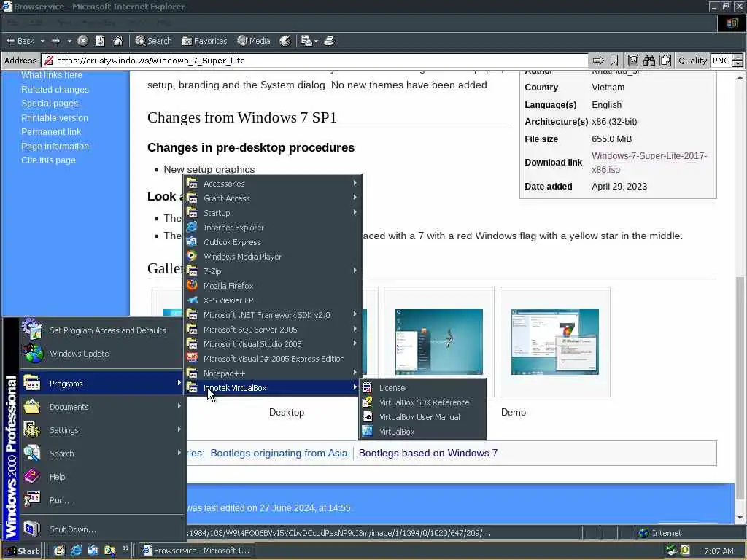Launch XPS Viewer EP
Image resolution: width=747 pixels, height=560 pixels.
click(273, 300)
